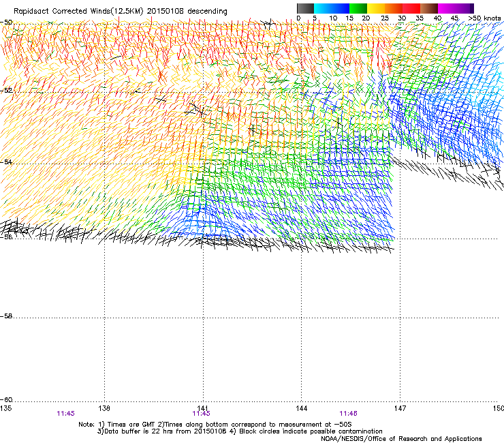The height and width of the screenshot is (443, 504).
Task: Click the gray 0-5 knots color swatch
Action: pos(305,8)
